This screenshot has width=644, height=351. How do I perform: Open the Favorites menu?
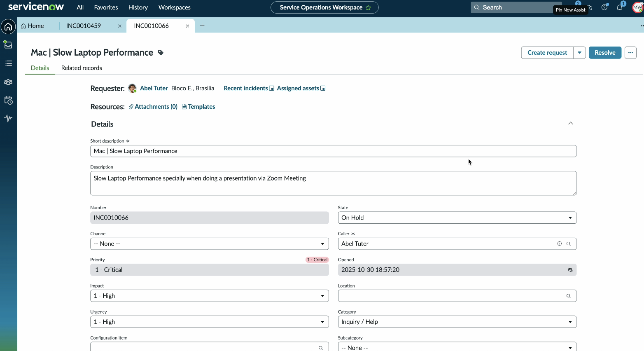coord(106,7)
